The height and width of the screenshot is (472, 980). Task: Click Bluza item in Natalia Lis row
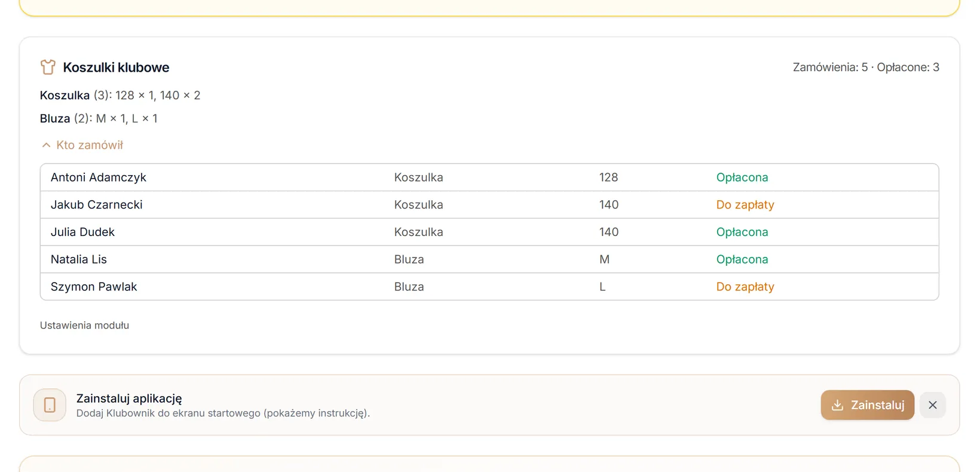[x=409, y=259]
